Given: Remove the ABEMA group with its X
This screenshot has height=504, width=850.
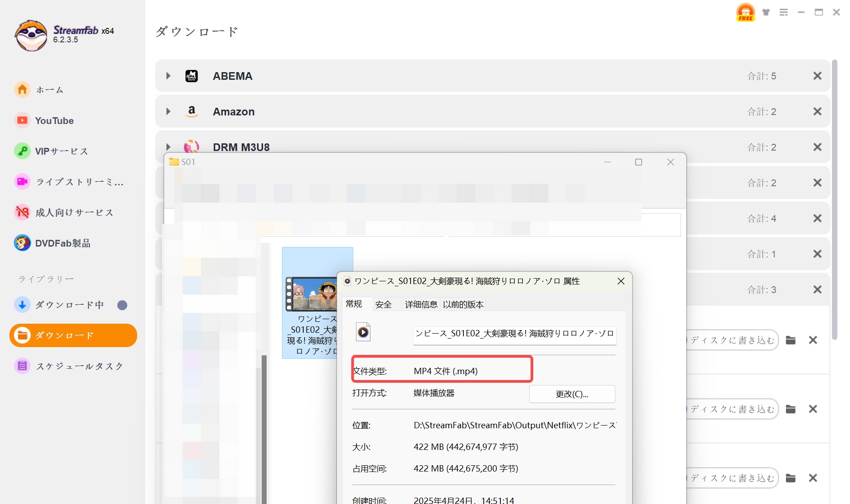Looking at the screenshot, I should (818, 76).
